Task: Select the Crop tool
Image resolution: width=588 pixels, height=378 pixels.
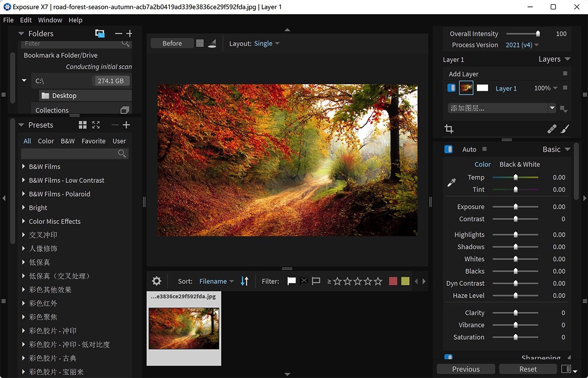Action: point(450,129)
